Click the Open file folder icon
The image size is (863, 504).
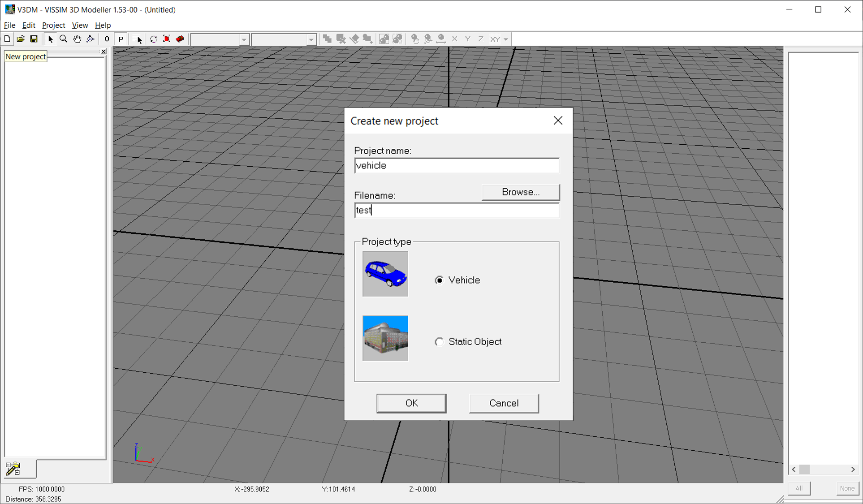[21, 39]
